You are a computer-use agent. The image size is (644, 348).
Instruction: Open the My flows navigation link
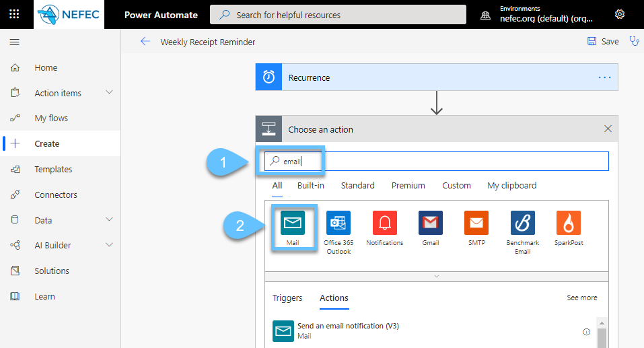click(51, 118)
